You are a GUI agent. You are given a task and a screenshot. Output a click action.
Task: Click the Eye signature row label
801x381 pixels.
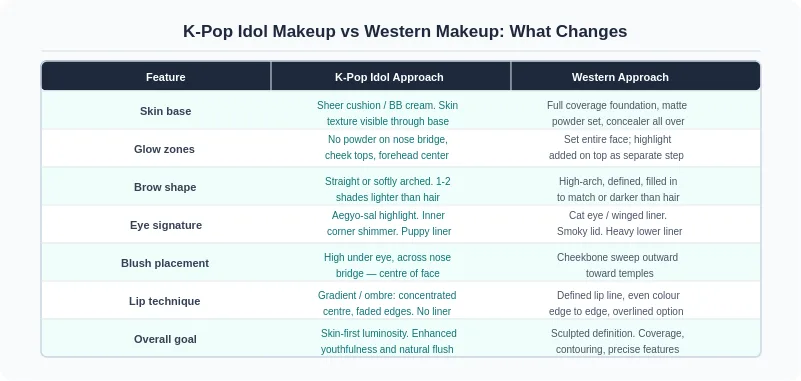pyautogui.click(x=166, y=225)
